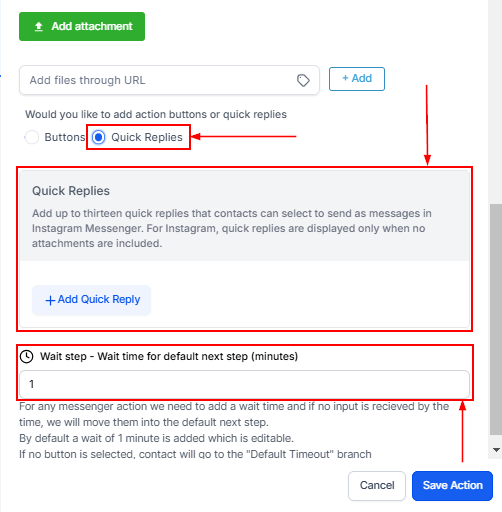Click the tag icon in the URL field

[303, 80]
